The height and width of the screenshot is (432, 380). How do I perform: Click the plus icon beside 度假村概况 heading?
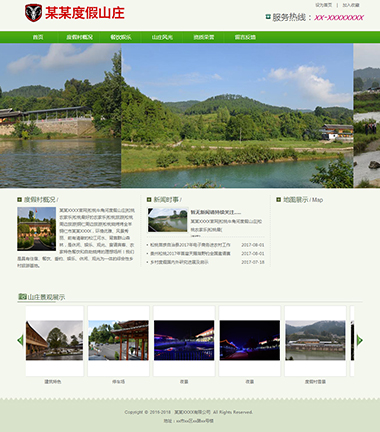(20, 200)
